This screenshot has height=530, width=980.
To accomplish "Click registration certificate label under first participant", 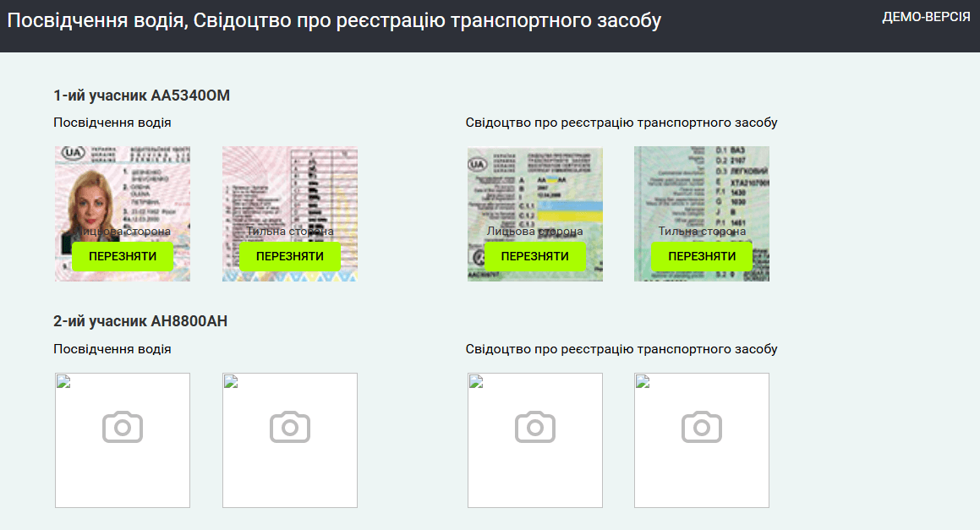I will [621, 123].
